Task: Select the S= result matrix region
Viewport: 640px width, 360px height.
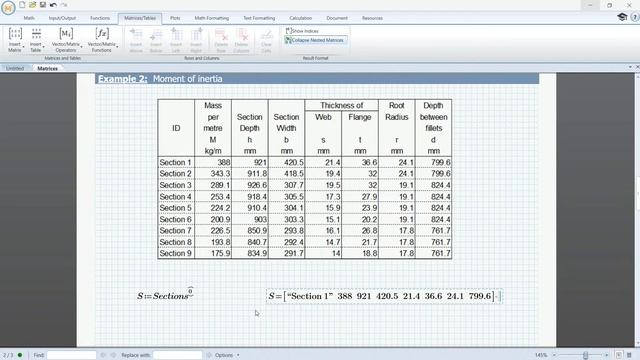Action: (x=384, y=296)
